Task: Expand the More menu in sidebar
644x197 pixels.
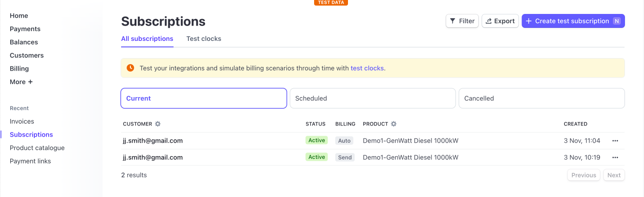Action: point(21,82)
